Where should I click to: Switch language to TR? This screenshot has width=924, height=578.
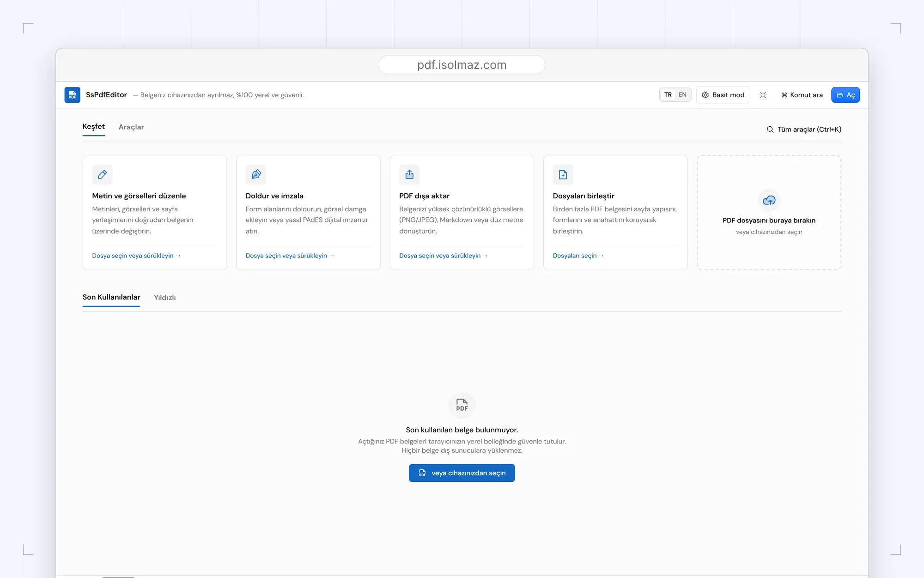tap(668, 95)
